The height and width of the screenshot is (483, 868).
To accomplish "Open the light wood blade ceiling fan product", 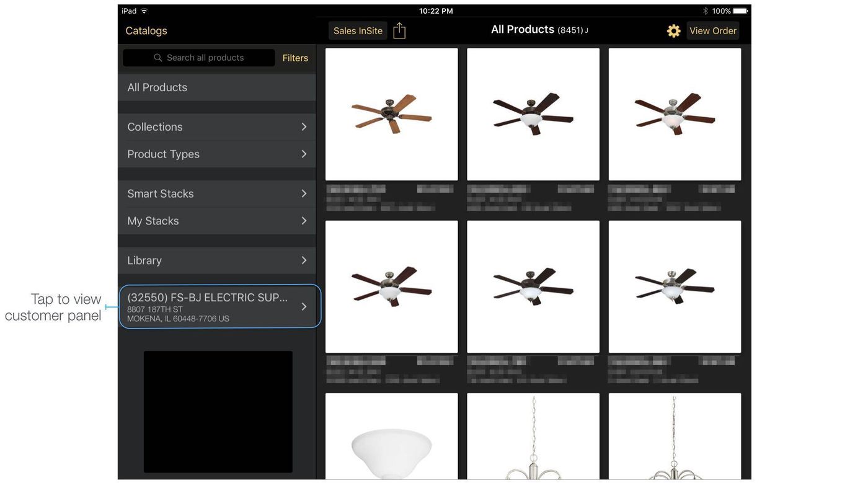I will [x=392, y=114].
